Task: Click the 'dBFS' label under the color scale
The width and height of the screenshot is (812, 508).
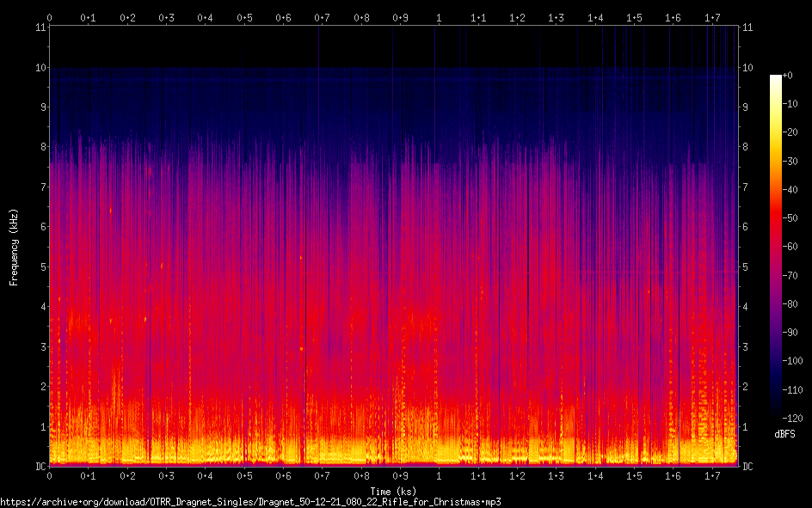Action: point(782,434)
